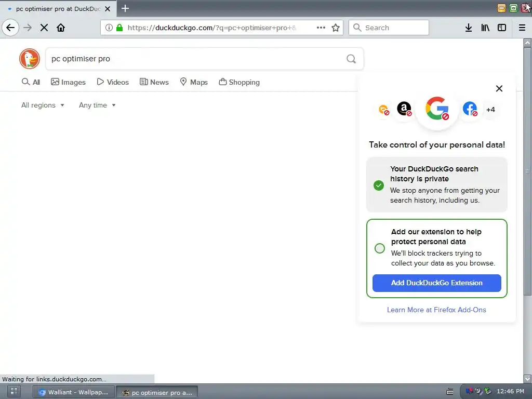Focus the Firefox toolbar Search box
532x399 pixels.
389,28
